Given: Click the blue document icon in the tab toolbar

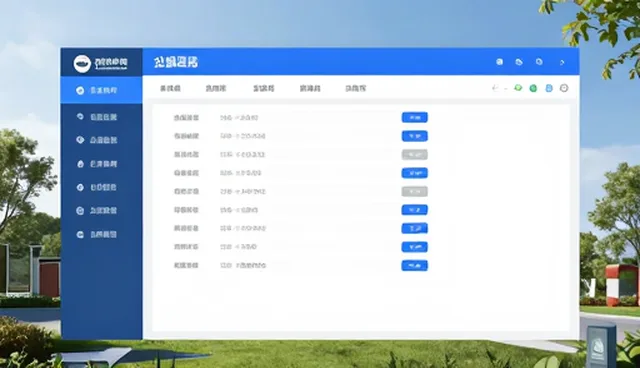Looking at the screenshot, I should 549,88.
